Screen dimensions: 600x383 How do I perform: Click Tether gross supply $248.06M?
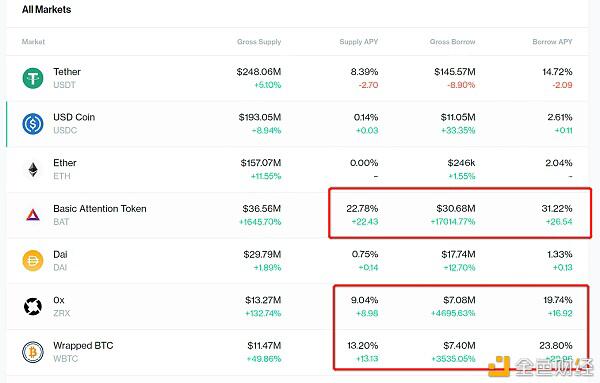pyautogui.click(x=259, y=72)
